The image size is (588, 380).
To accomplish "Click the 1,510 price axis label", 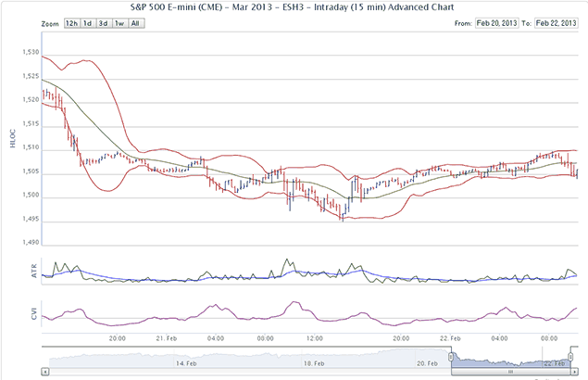I will click(31, 147).
